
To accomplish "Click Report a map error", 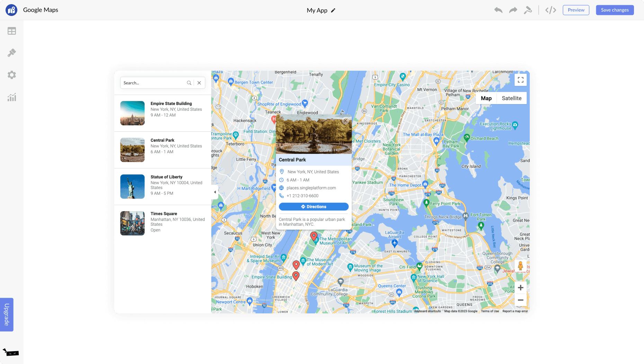I will click(515, 311).
